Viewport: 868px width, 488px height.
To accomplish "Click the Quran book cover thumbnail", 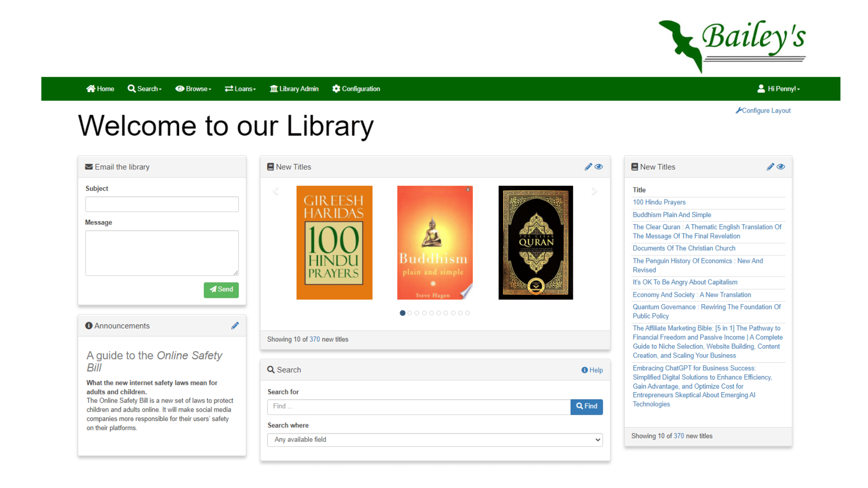I will point(536,243).
